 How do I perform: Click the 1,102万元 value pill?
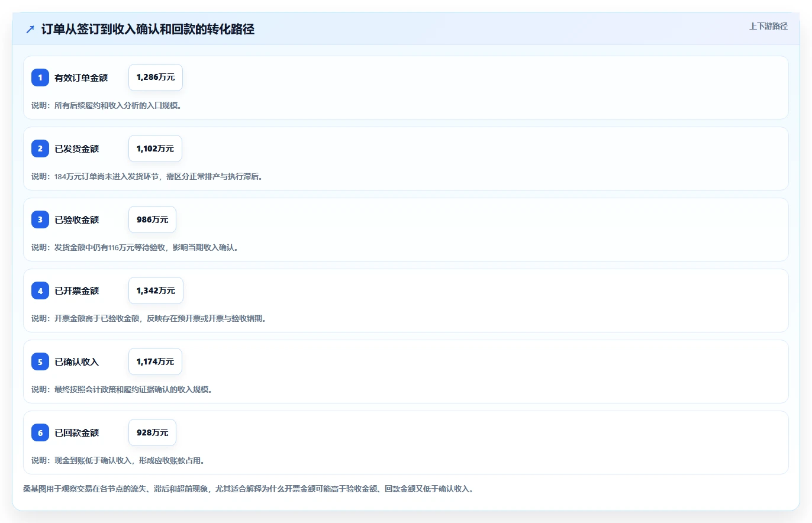pos(155,148)
